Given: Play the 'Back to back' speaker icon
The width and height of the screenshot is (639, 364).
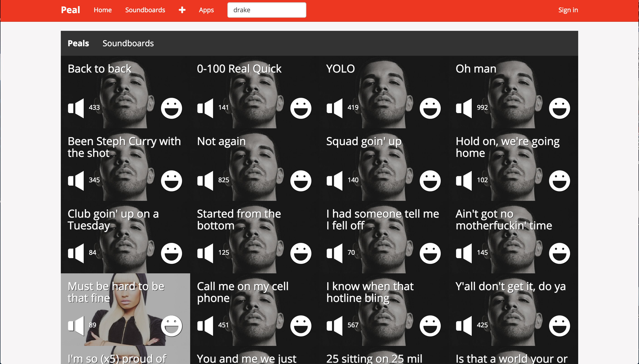Looking at the screenshot, I should [x=76, y=108].
